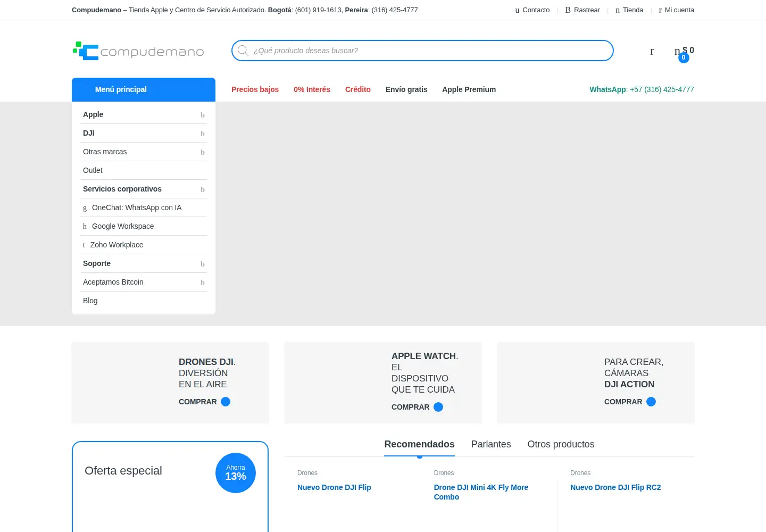
Task: Open the Crédito link
Action: pos(358,89)
